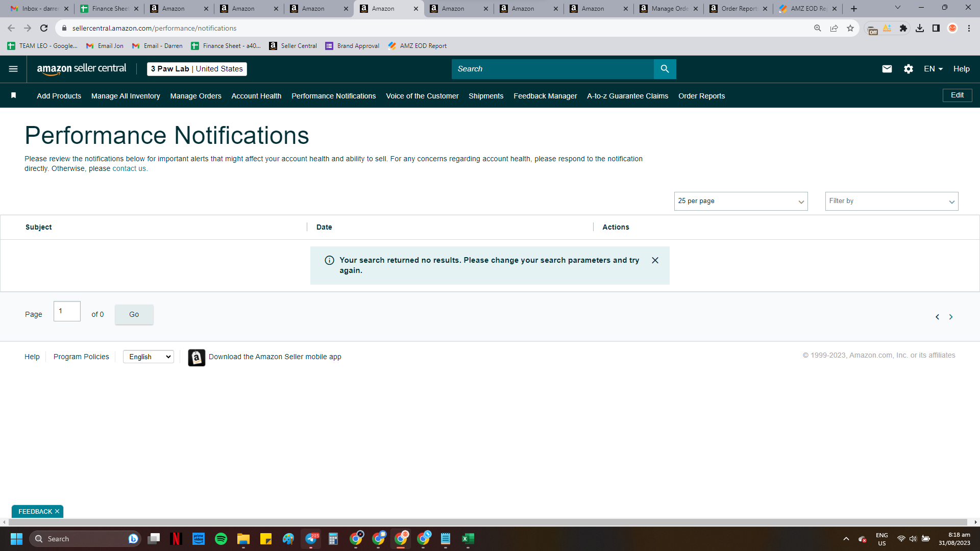This screenshot has height=551, width=980.
Task: Open the taskbar clock and date
Action: (x=954, y=539)
